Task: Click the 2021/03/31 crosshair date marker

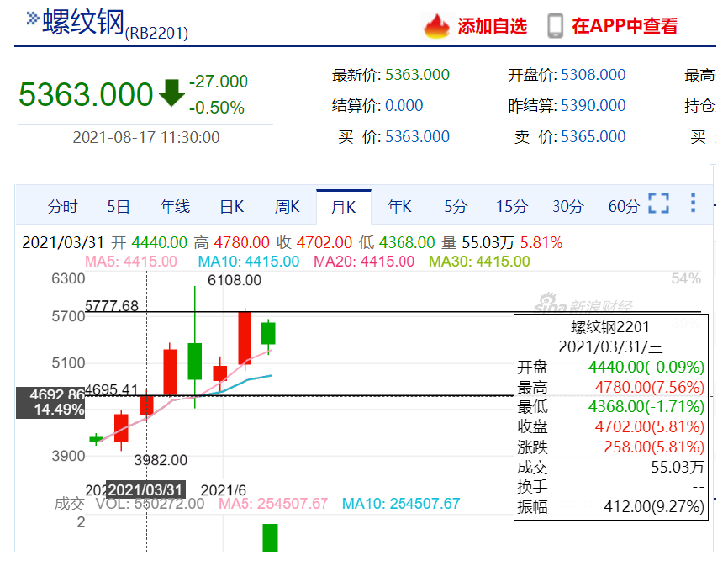Action: [145, 489]
